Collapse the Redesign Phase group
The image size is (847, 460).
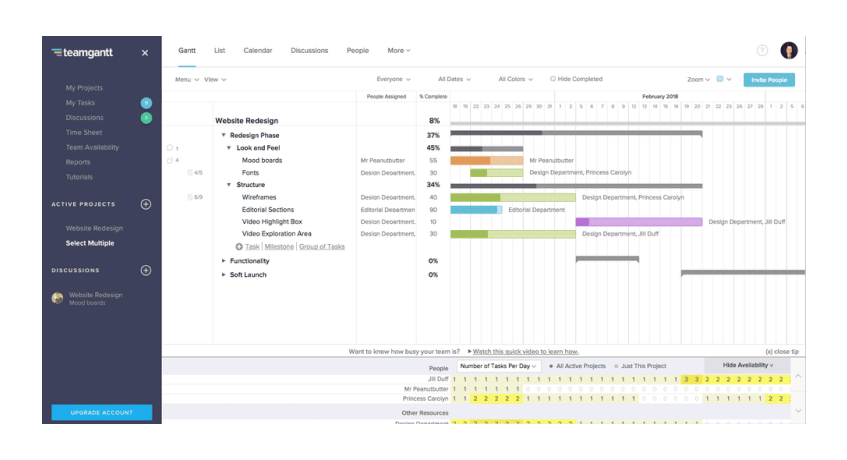(x=224, y=135)
